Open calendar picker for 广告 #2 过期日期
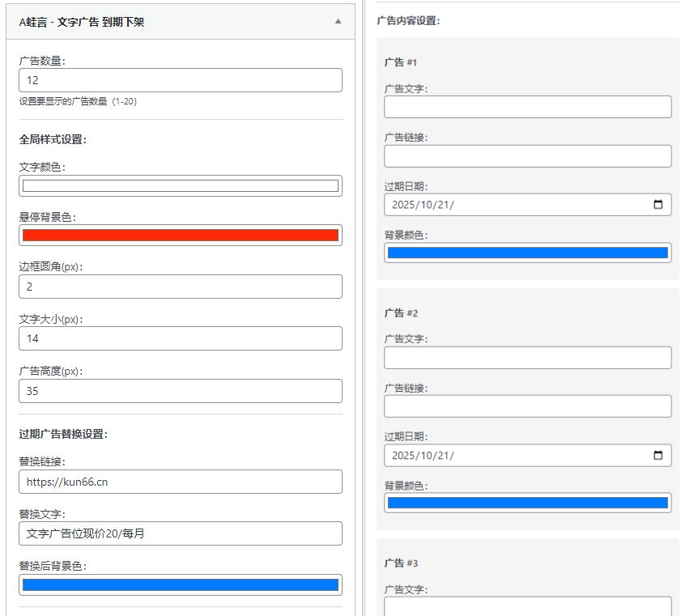 (658, 456)
